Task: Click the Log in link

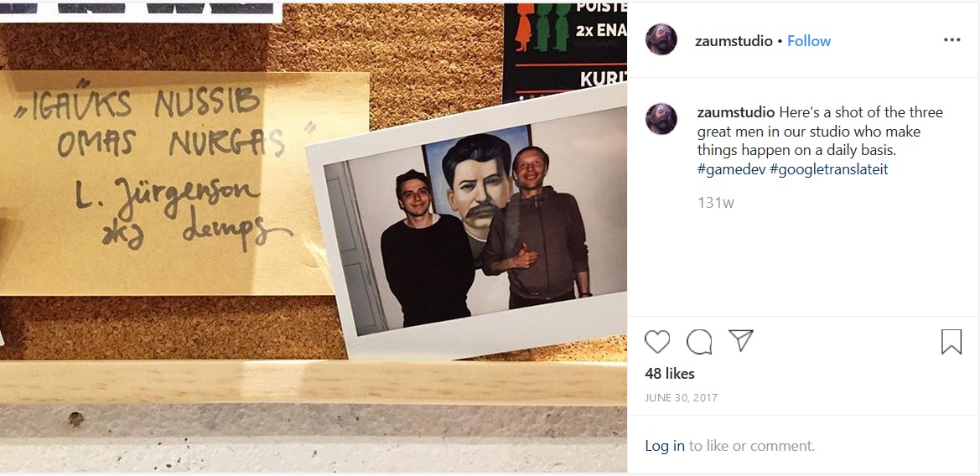Action: pos(665,446)
